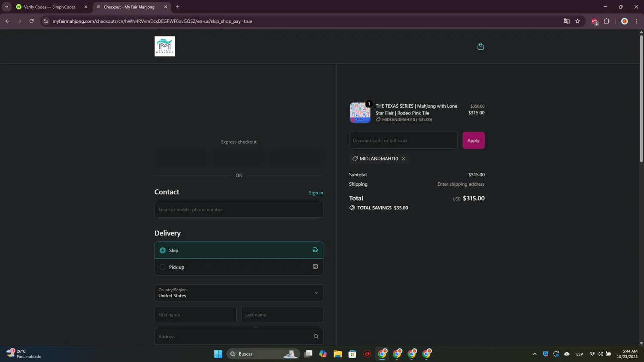
Task: Open File Explorer from taskbar
Action: click(x=337, y=354)
